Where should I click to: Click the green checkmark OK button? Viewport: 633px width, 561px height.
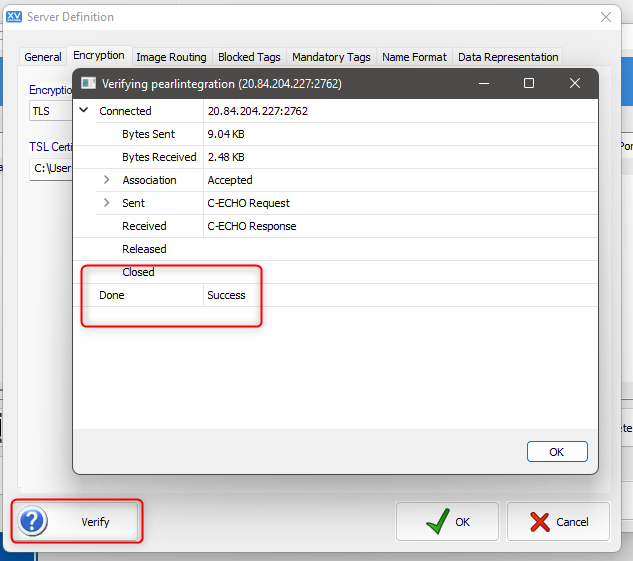tap(447, 521)
